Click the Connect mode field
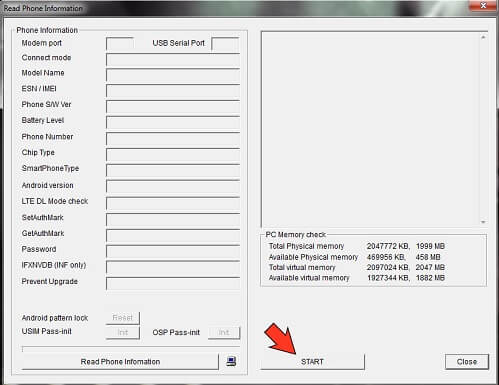The height and width of the screenshot is (385, 499). click(173, 59)
